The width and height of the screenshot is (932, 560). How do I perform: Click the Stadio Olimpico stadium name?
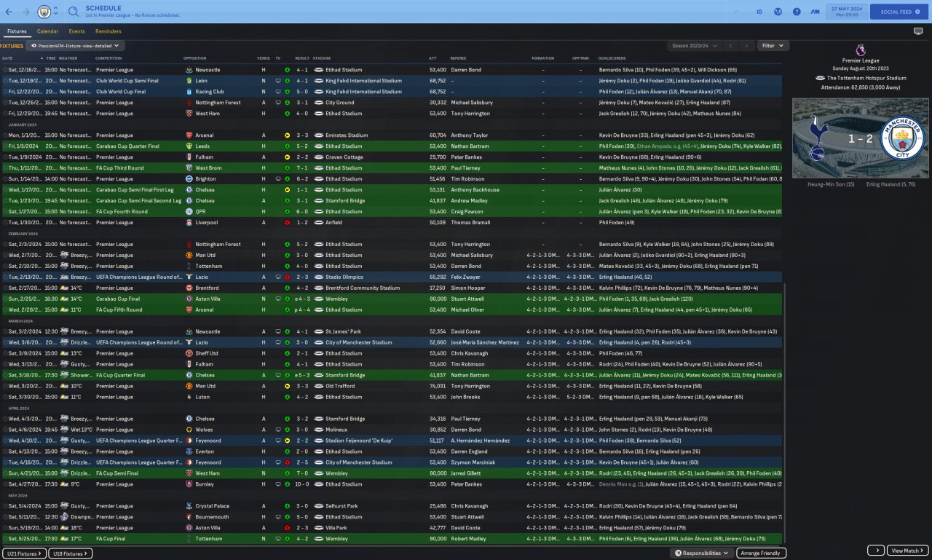344,277
